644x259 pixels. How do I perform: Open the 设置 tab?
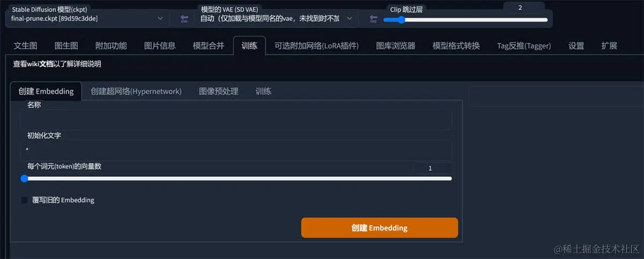pyautogui.click(x=576, y=46)
